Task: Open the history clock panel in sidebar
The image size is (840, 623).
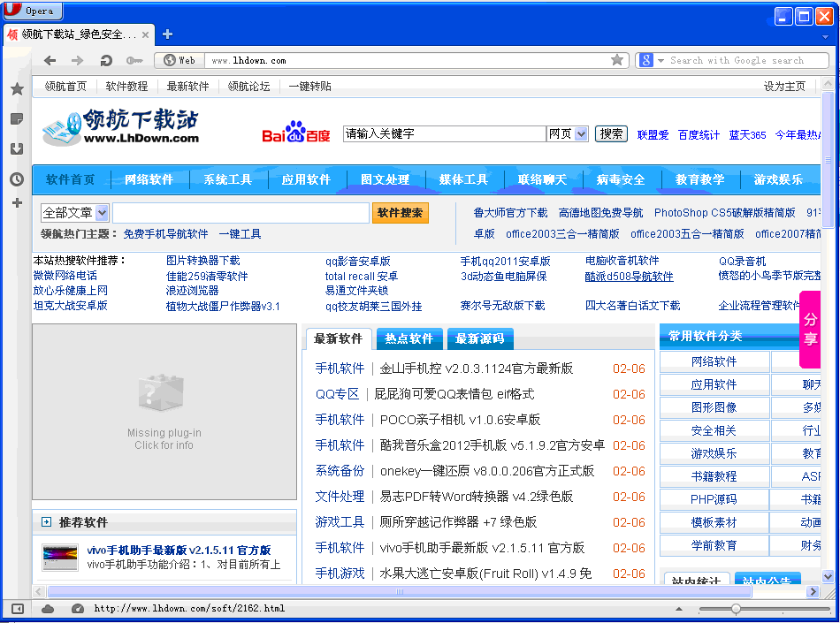Action: pos(17,179)
